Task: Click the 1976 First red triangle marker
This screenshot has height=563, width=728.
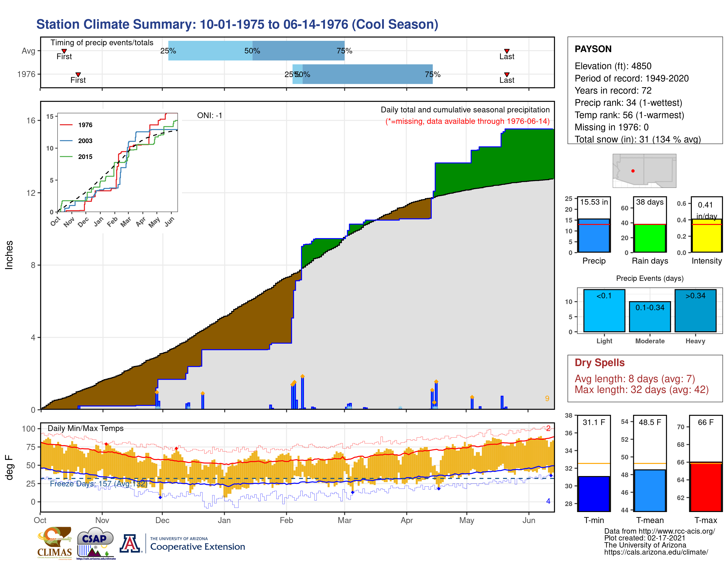Action: point(78,74)
